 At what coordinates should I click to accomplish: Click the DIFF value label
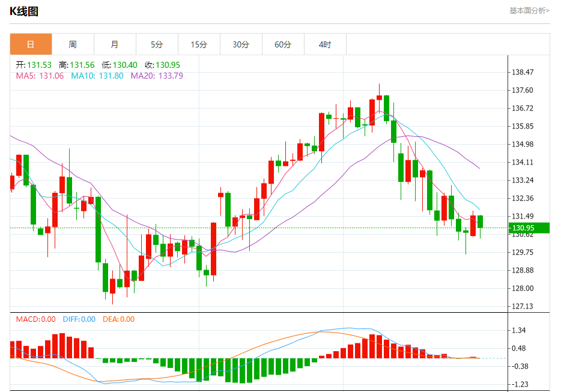pyautogui.click(x=79, y=319)
